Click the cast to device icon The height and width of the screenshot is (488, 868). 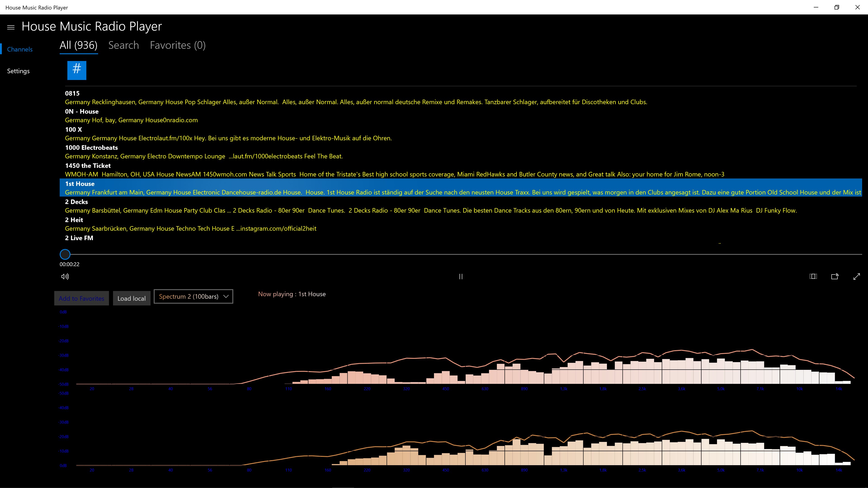[x=835, y=277]
